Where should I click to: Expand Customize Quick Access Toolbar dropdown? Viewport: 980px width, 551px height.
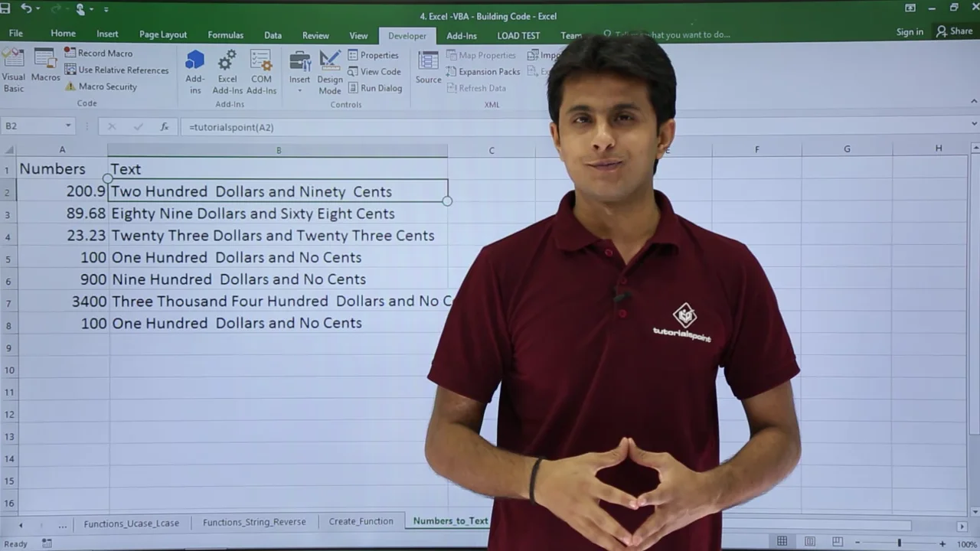[x=106, y=10]
